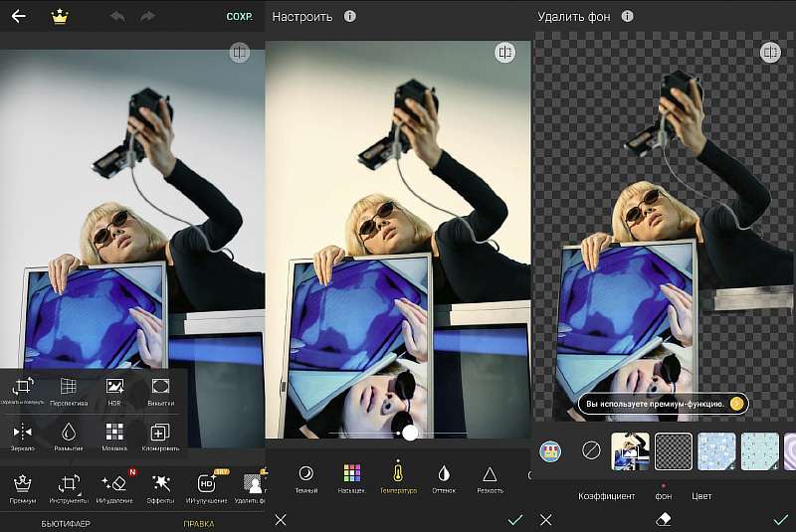The height and width of the screenshot is (532, 796).
Task: Switch to the БЬЮТИФАЕР tab
Action: (66, 522)
